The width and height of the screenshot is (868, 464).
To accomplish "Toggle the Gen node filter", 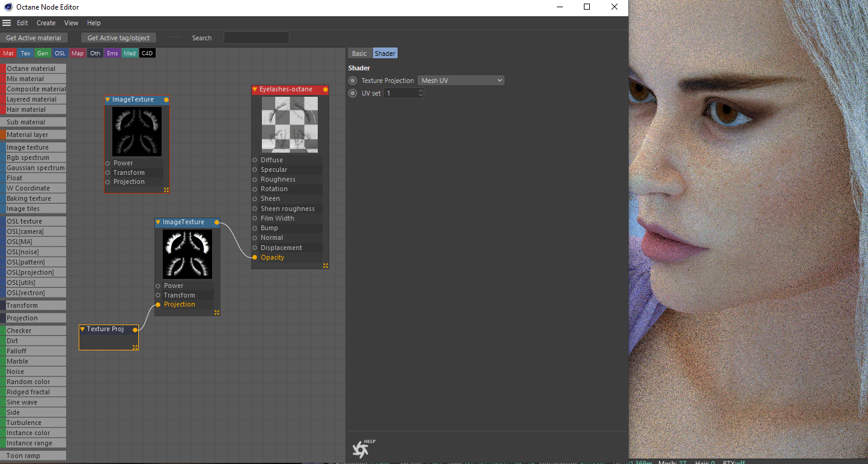I will 43,53.
